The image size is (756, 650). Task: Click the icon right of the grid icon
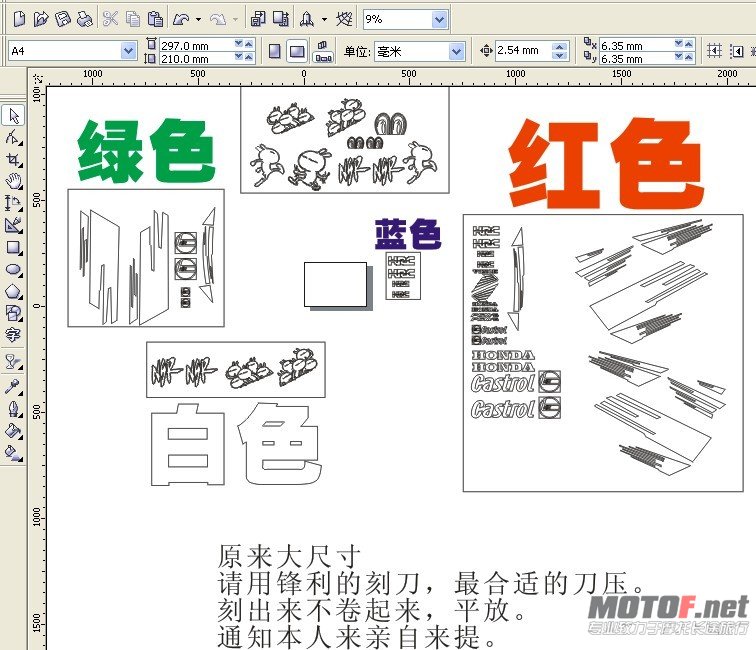tap(737, 51)
